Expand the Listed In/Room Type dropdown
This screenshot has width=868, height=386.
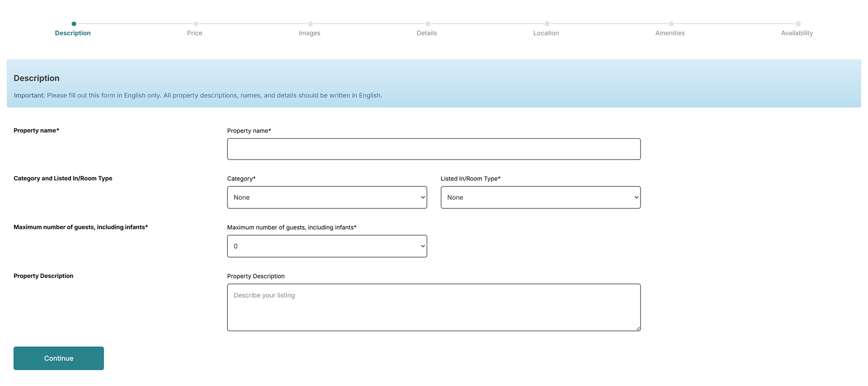coord(540,198)
